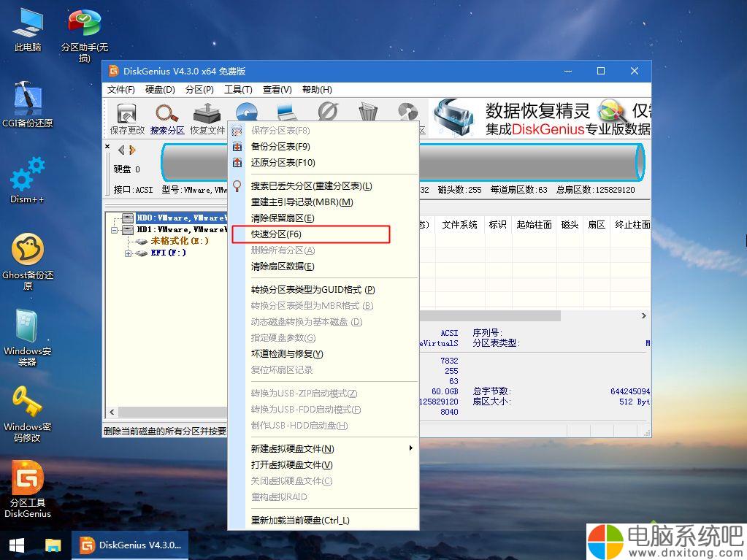Open Dism++ desktop icon
747x560 pixels.
27,180
